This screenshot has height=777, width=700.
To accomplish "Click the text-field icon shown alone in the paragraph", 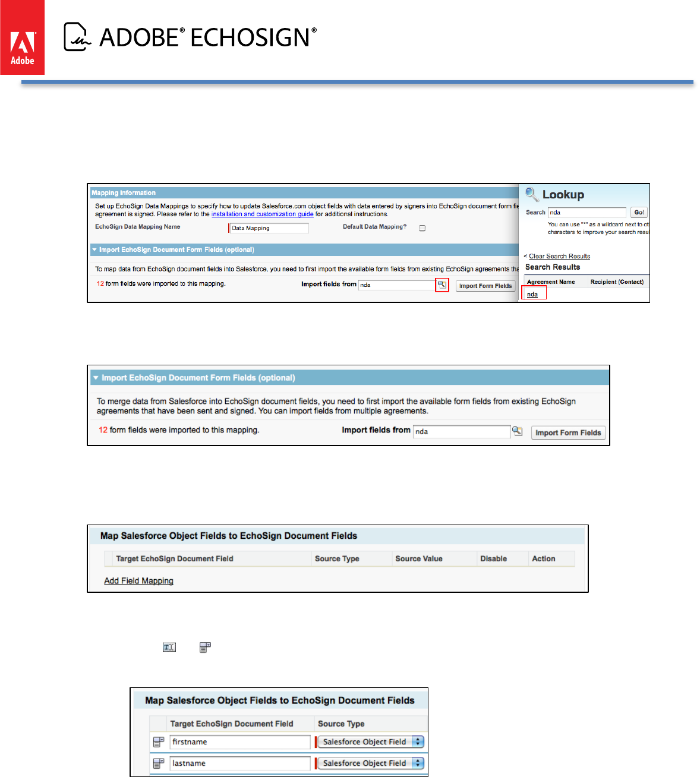I will pyautogui.click(x=169, y=647).
